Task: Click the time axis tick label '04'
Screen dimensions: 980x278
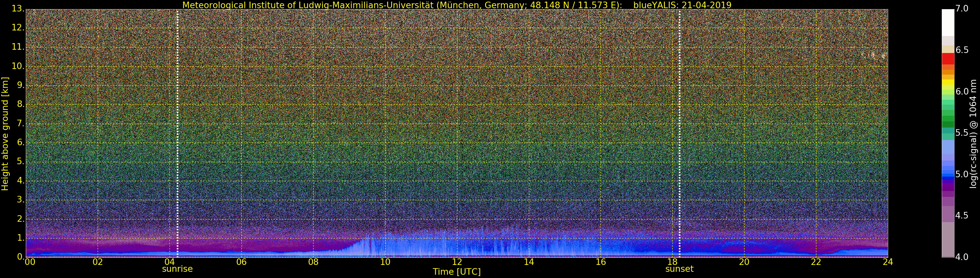Action: click(x=170, y=262)
